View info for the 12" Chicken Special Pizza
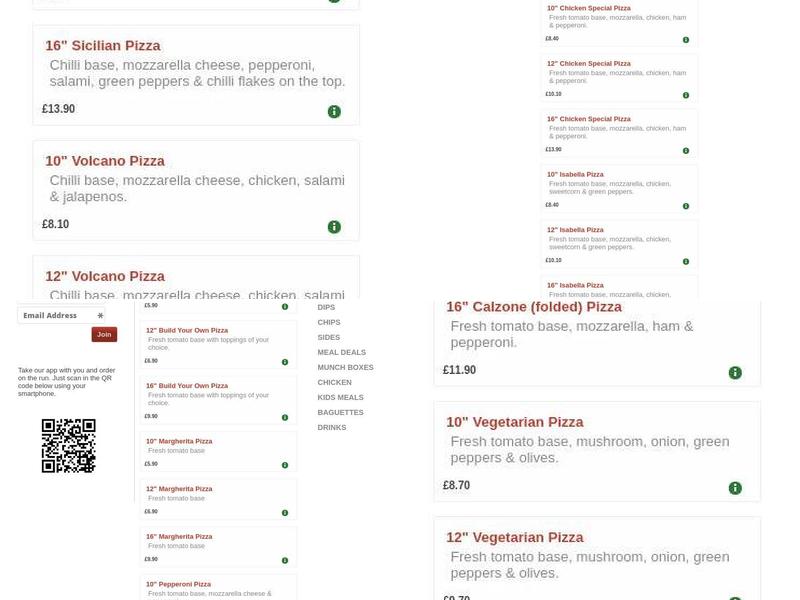 [685, 97]
